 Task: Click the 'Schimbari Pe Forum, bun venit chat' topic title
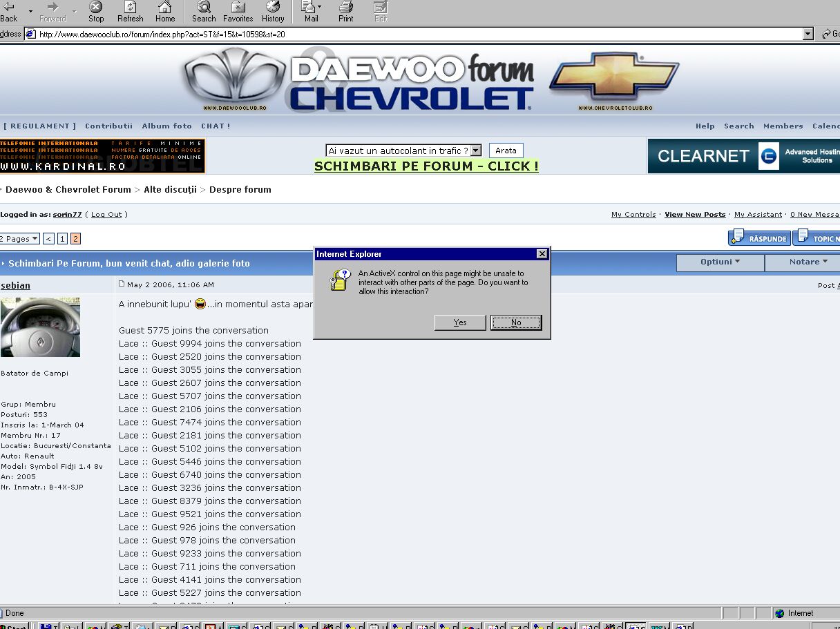tap(129, 263)
